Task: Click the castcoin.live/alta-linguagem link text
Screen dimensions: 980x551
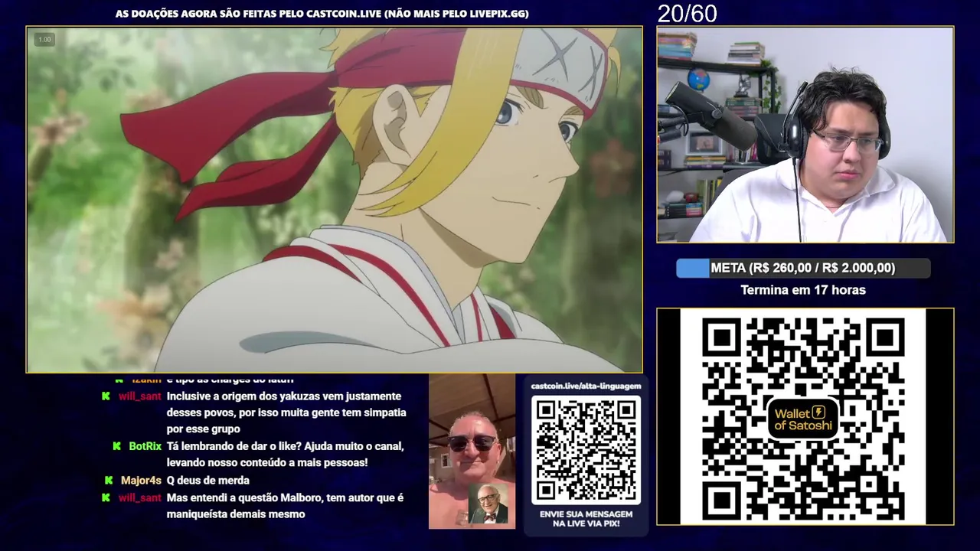Action: click(x=586, y=386)
